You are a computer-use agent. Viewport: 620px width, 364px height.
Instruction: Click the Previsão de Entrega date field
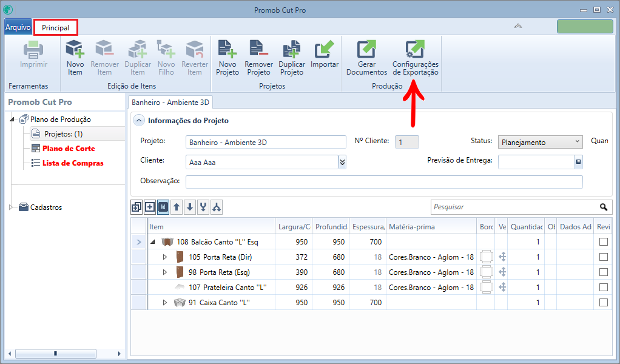[x=536, y=162]
